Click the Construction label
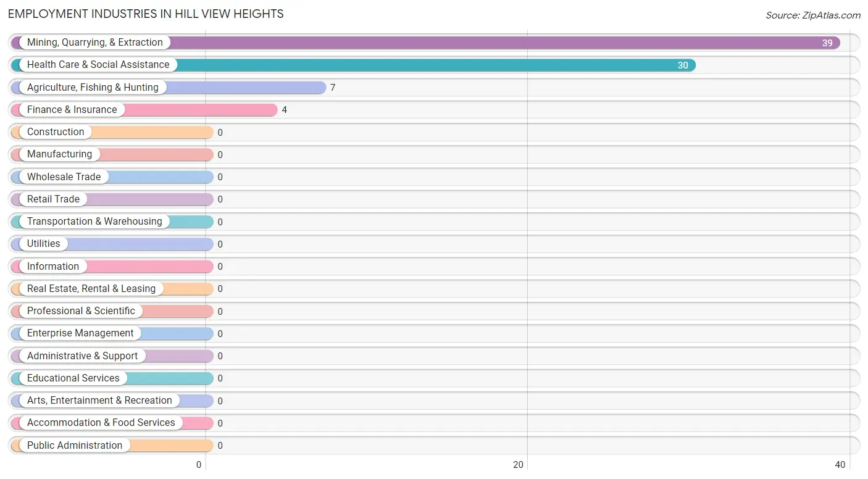This screenshot has width=868, height=479. pos(56,132)
